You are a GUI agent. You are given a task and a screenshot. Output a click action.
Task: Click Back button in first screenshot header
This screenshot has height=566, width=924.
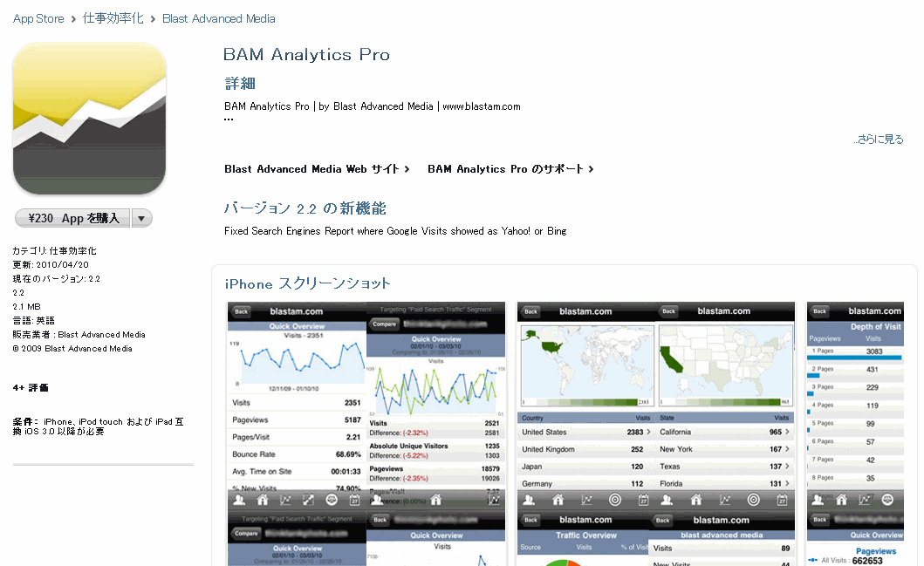(x=242, y=311)
